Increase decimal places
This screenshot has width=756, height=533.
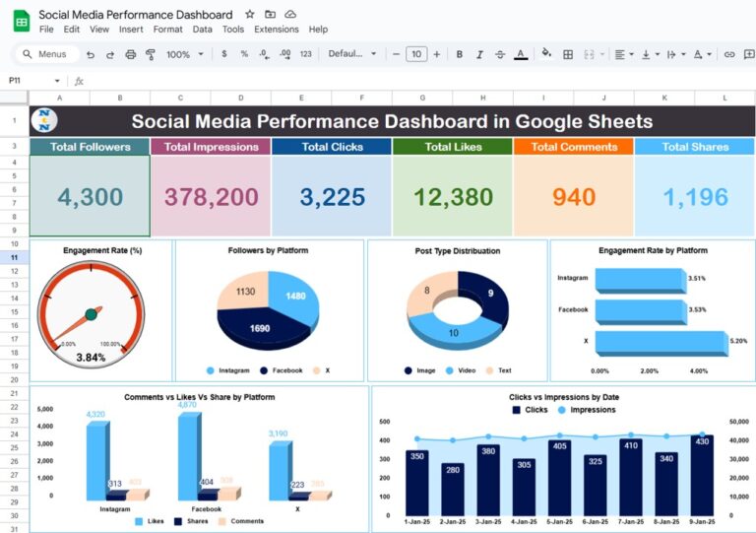point(284,54)
